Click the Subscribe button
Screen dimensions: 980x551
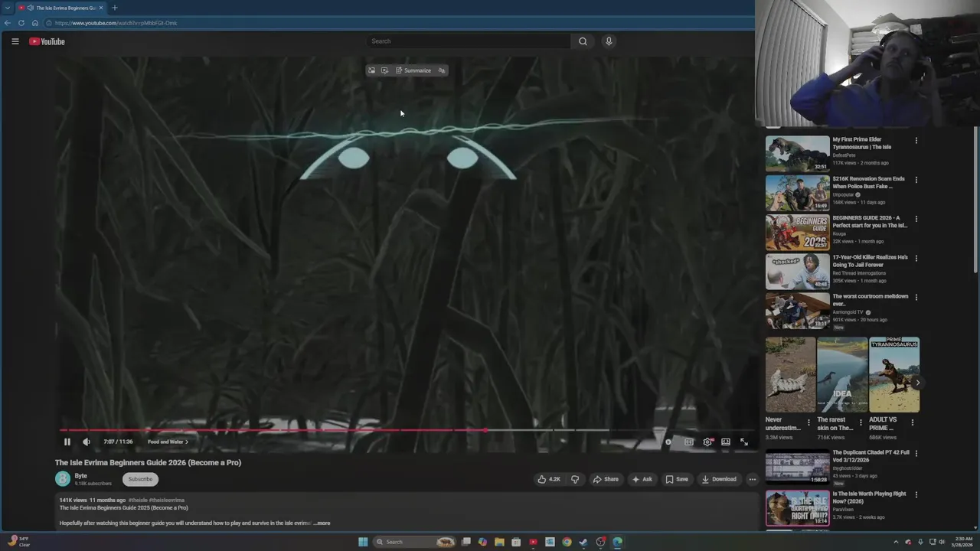(140, 479)
